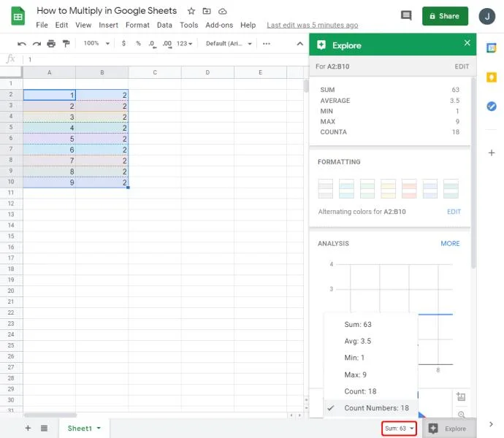Viewport: 504px width, 438px height.
Task: Select the paint format tool
Action: [x=66, y=43]
